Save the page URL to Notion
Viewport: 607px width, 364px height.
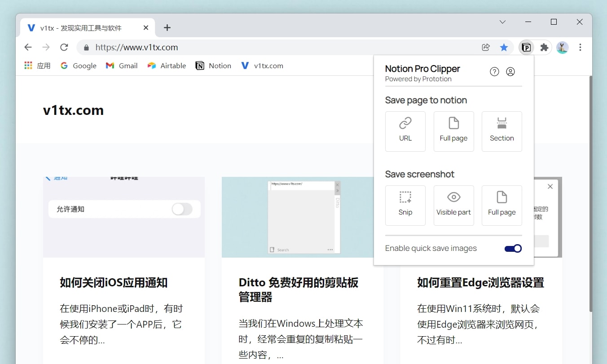point(405,131)
